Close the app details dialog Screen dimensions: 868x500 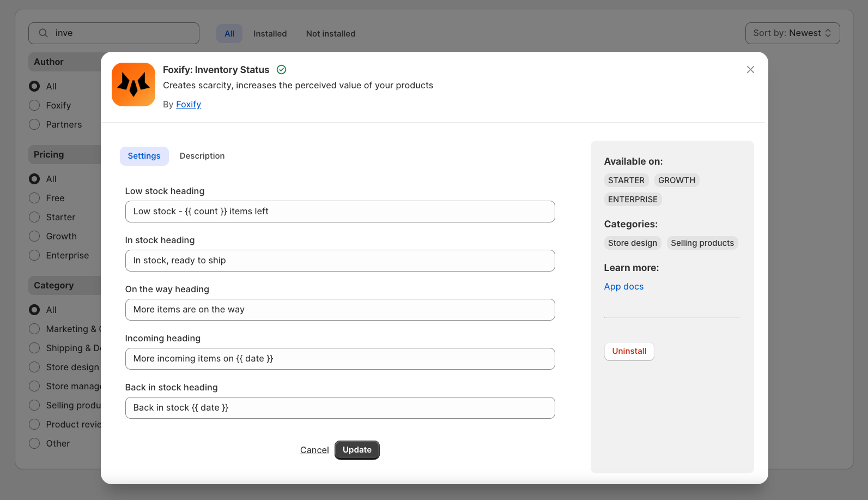pos(750,70)
